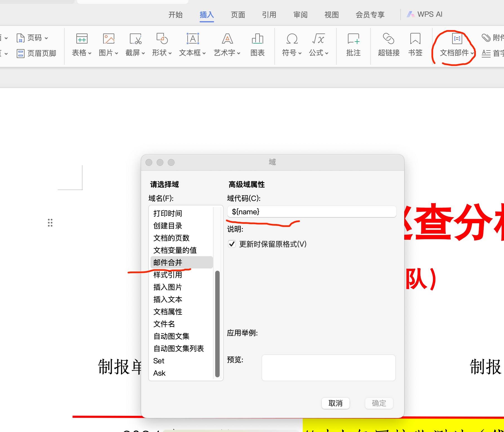Select 文档变量的值 in field list
The width and height of the screenshot is (504, 432).
[175, 250]
